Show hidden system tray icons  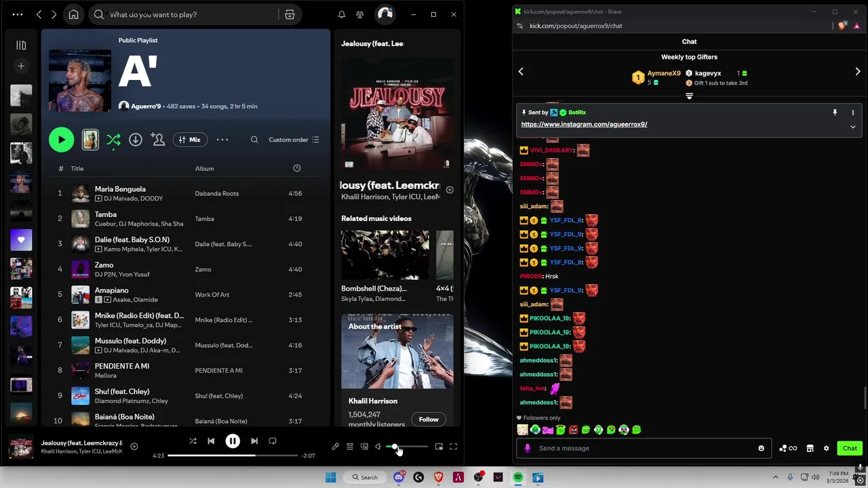(776, 477)
